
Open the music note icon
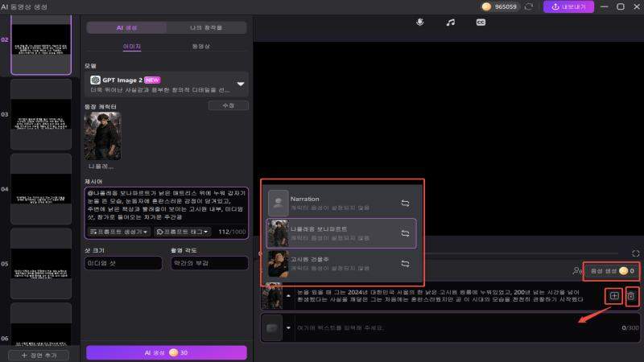click(451, 23)
